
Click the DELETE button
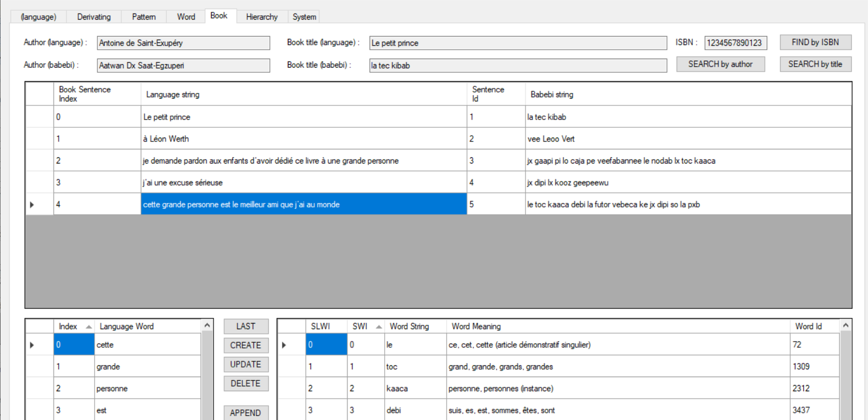[246, 383]
